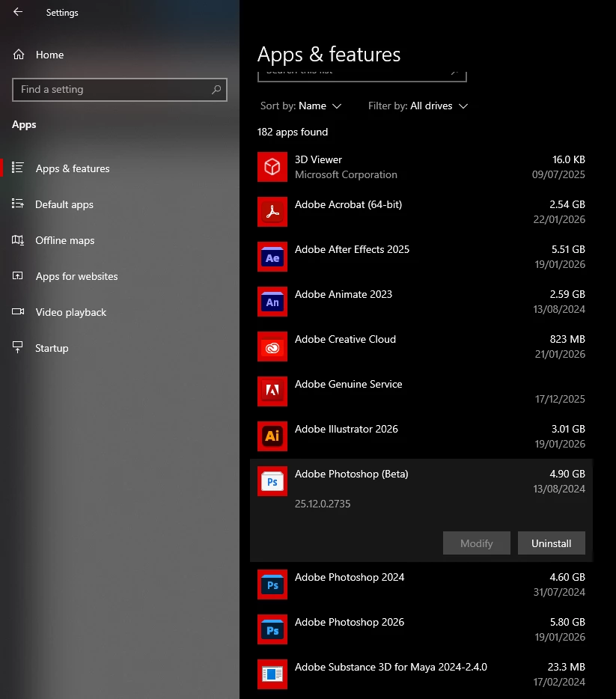Click the Offline maps map icon
Viewport: 616px width, 699px height.
[x=18, y=239]
